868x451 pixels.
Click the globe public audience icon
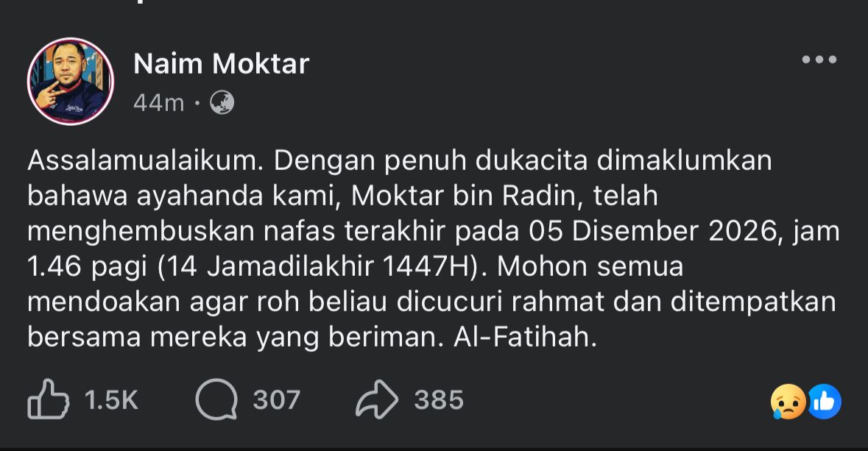coord(222,103)
